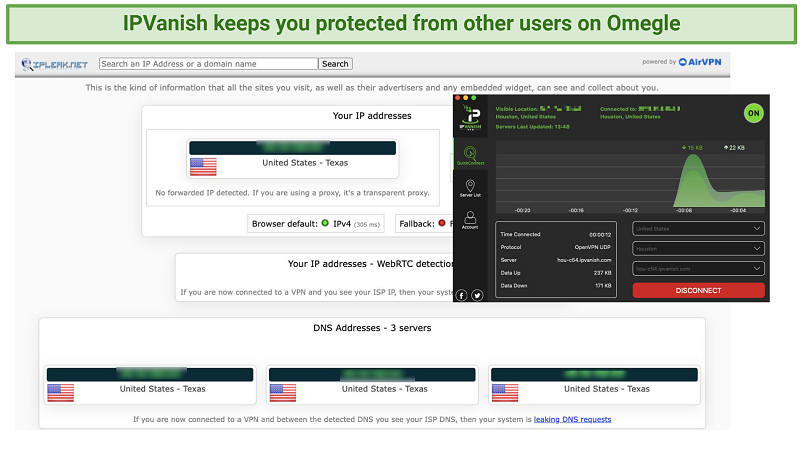This screenshot has height=453, width=806.
Task: Click the second DNS server address bar
Action: (x=372, y=374)
